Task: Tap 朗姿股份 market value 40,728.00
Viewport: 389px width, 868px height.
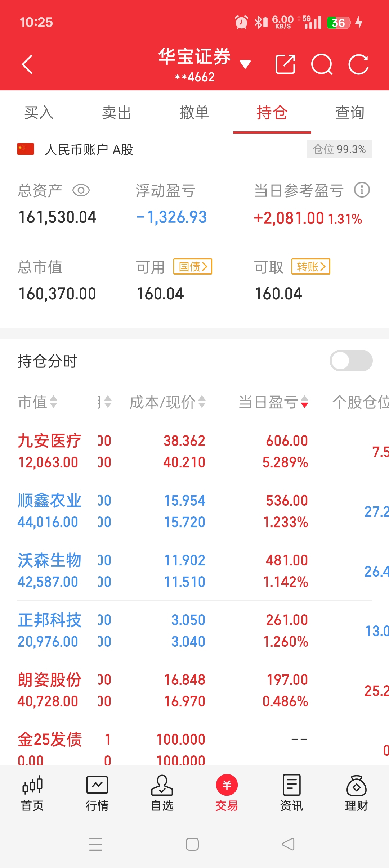Action: (48, 701)
